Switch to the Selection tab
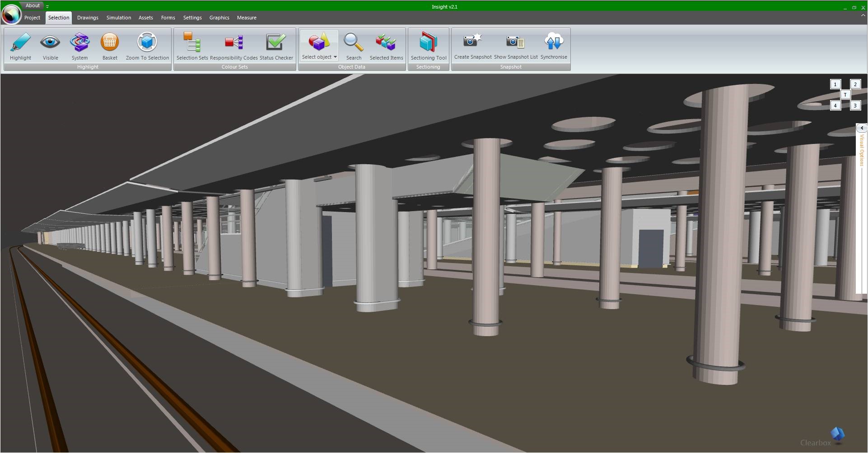This screenshot has width=868, height=453. pyautogui.click(x=59, y=18)
